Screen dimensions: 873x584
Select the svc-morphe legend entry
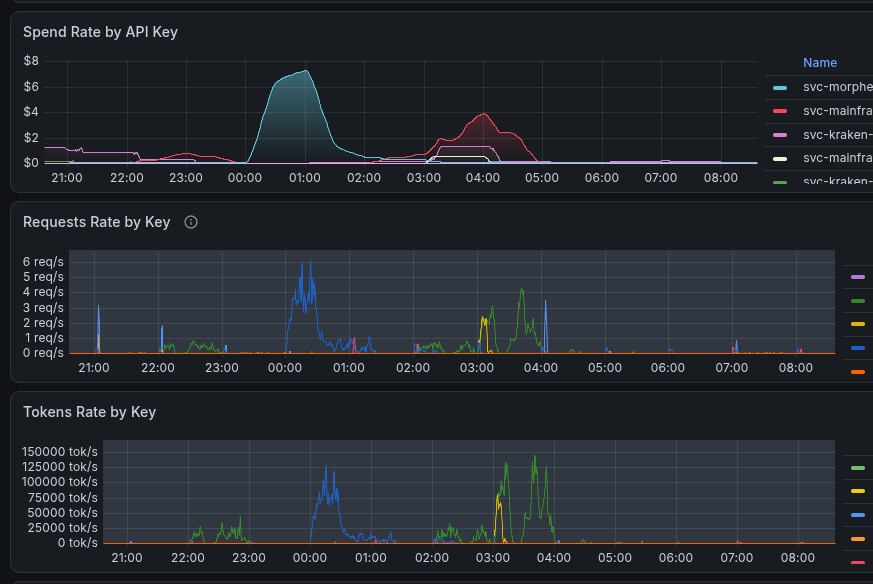pyautogui.click(x=837, y=87)
